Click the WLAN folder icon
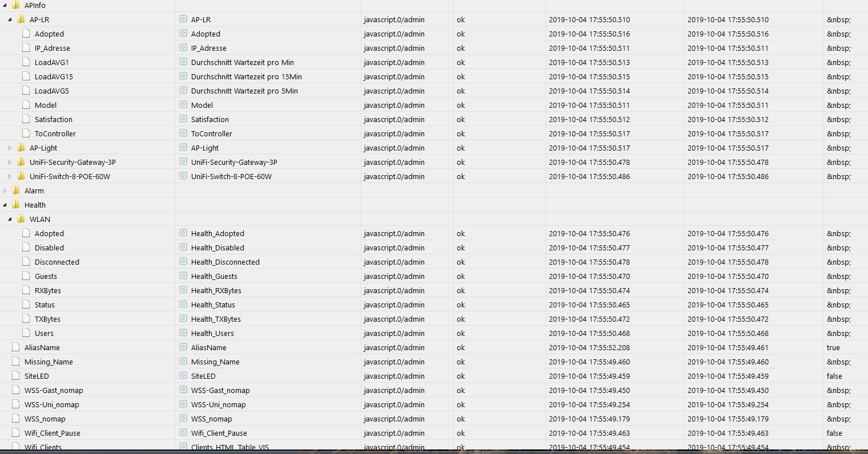The image size is (868, 454). [x=21, y=219]
